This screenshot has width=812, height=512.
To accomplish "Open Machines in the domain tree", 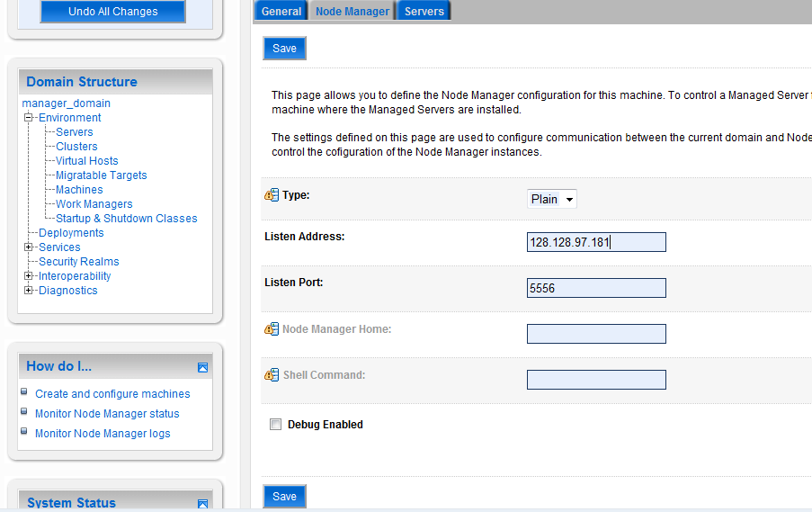I will 79,190.
